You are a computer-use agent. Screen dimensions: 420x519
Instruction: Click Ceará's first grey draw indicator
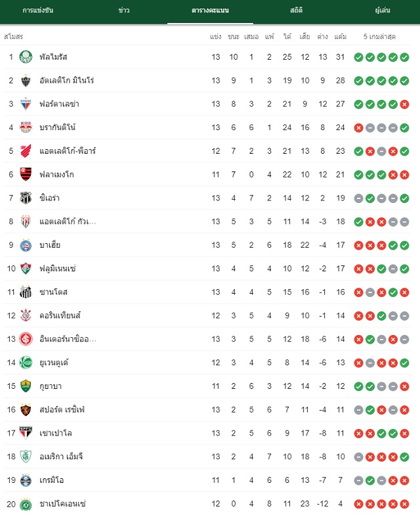[358, 198]
